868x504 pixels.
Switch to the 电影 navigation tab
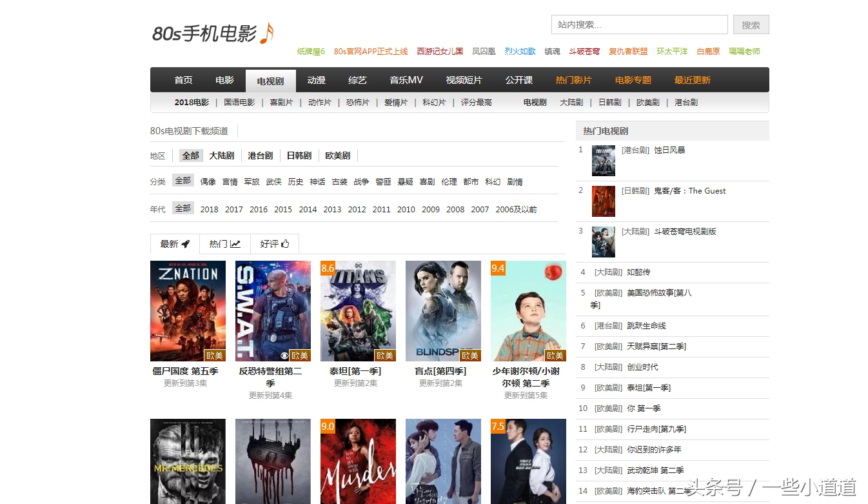click(224, 80)
